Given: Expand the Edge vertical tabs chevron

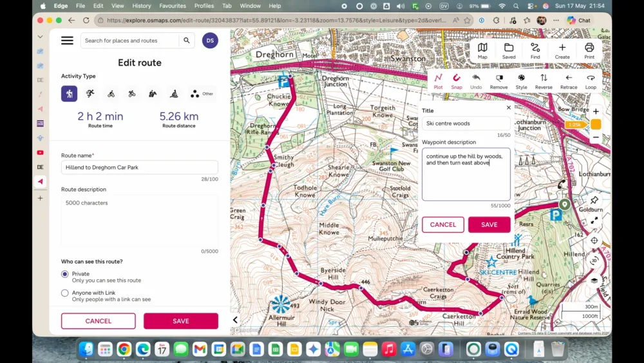Looking at the screenshot, I should coord(40,37).
